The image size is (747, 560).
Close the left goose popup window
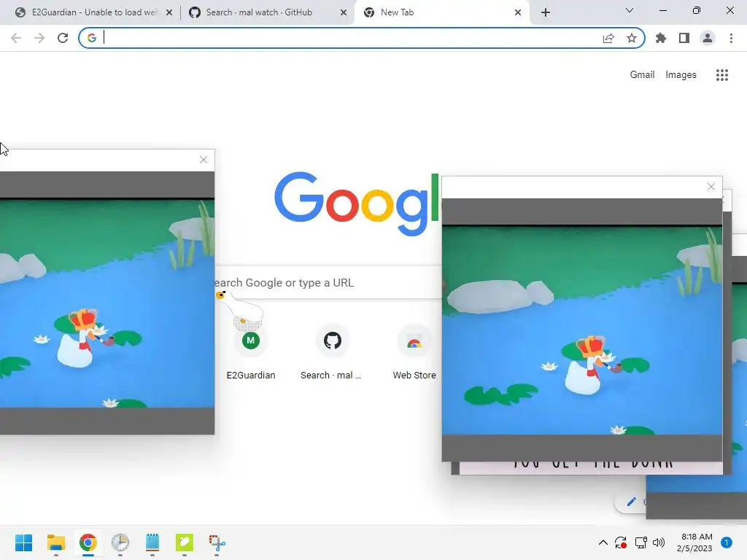pyautogui.click(x=204, y=160)
